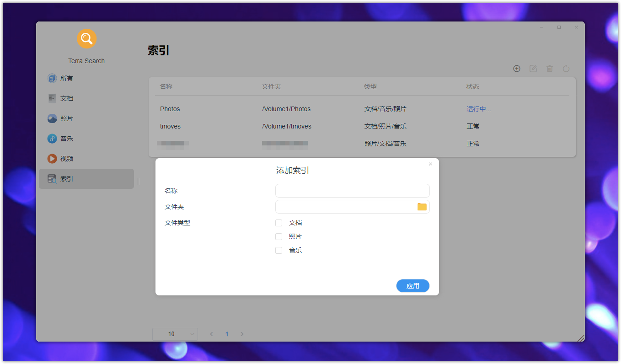Click the 正常 status in tmoves row
Screen dimensions: 621x364
tap(473, 126)
